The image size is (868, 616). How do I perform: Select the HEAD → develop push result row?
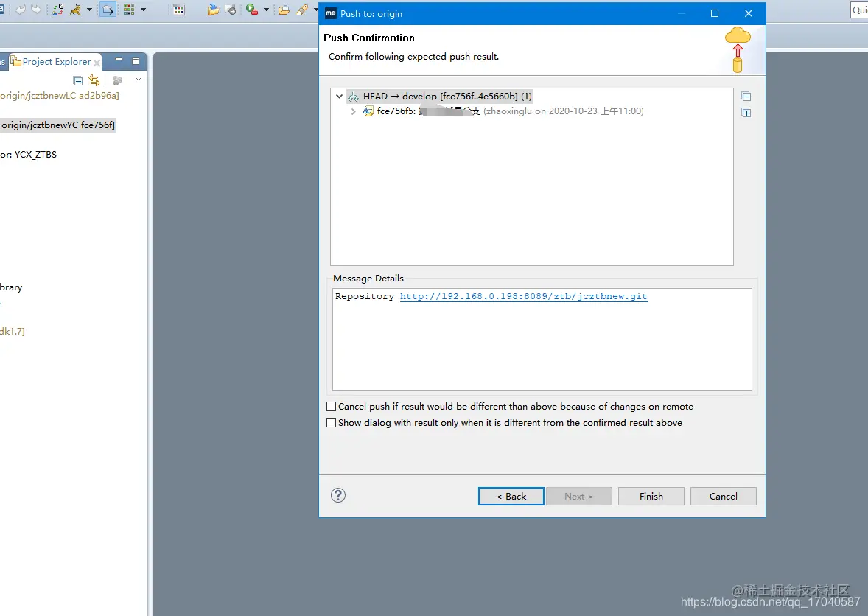440,97
